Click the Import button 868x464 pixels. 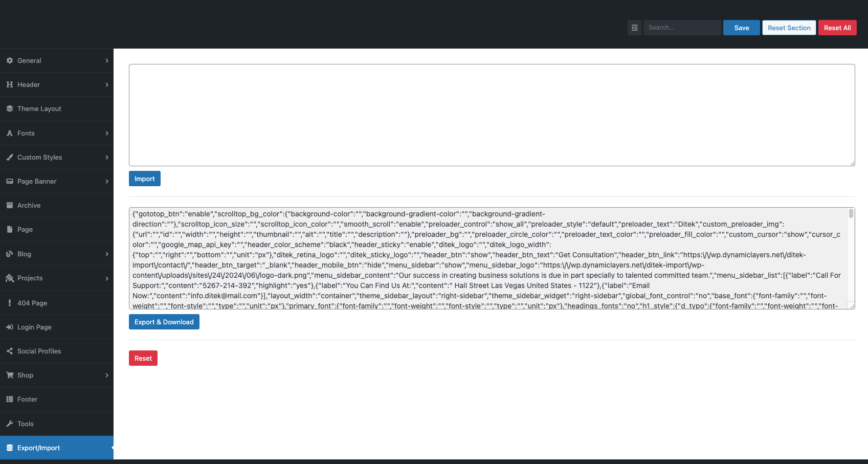coord(145,179)
